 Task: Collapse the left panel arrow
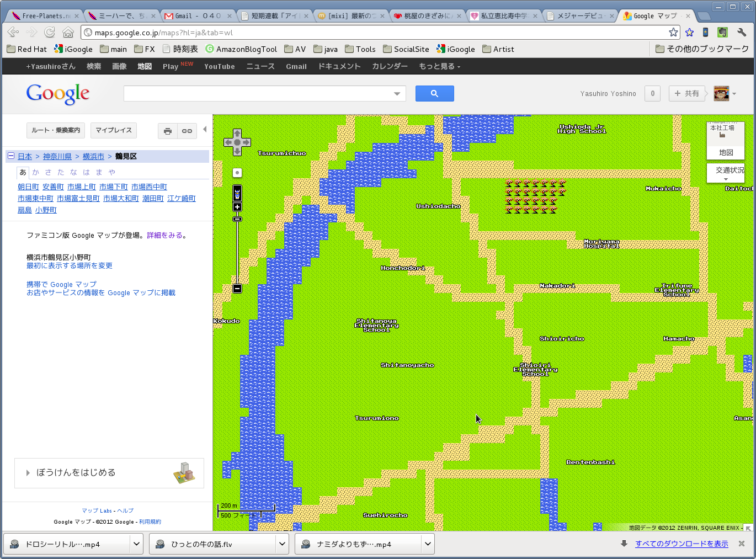click(205, 130)
